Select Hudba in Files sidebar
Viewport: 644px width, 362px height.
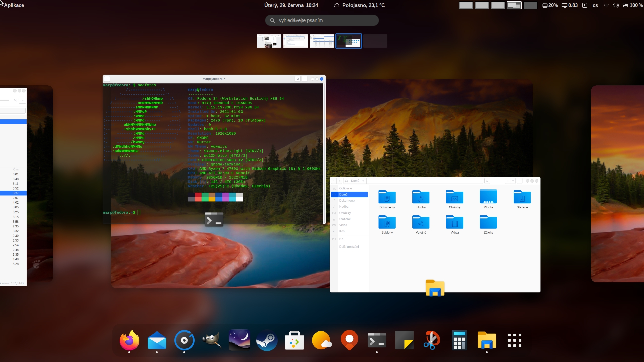pos(349,207)
